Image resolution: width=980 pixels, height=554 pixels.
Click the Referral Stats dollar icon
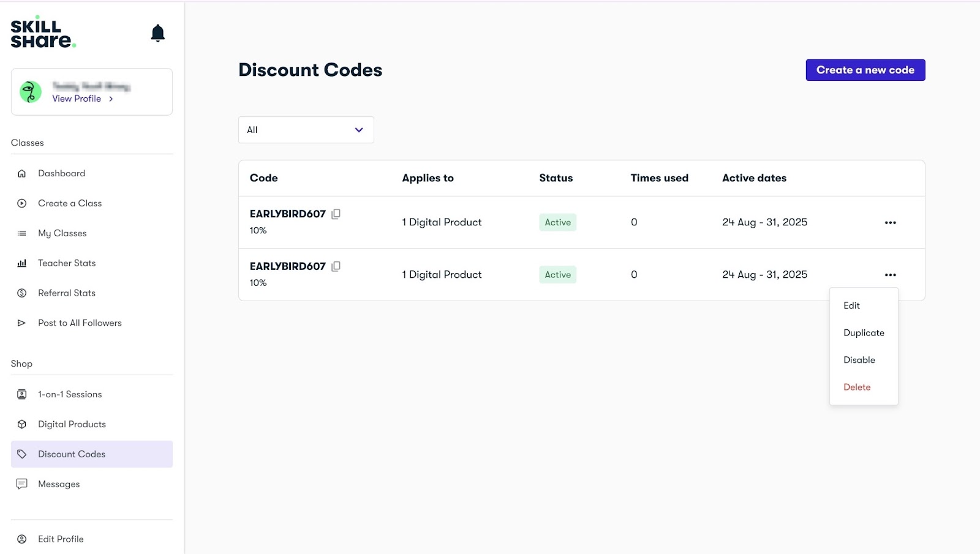coord(22,293)
